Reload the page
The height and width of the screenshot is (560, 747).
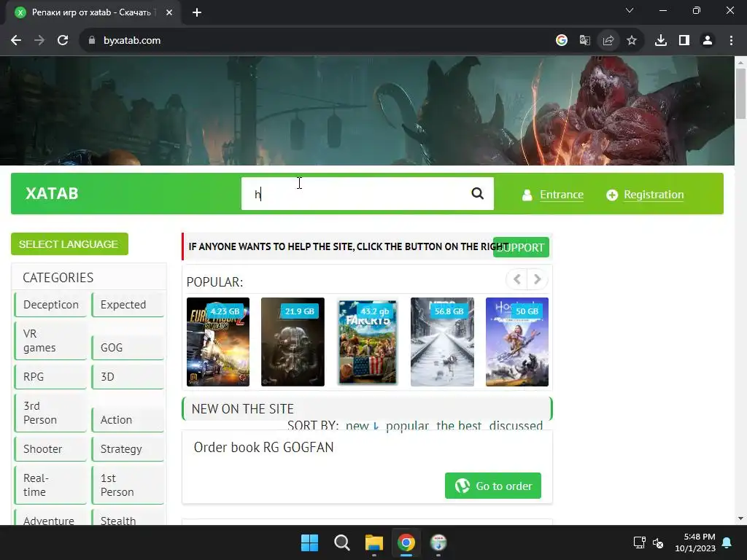coord(63,41)
